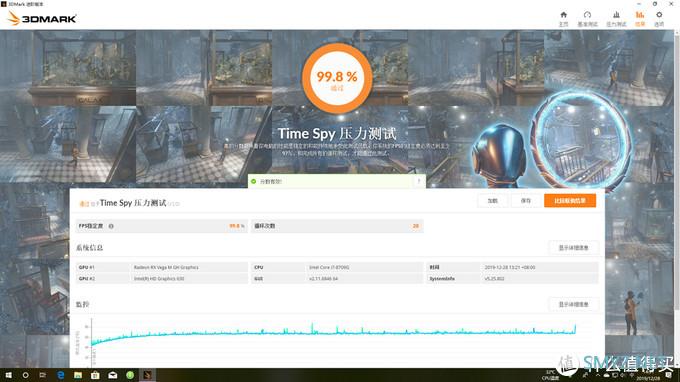Select the 2019-12-28 time value
The width and height of the screenshot is (680, 382).
[x=510, y=268]
